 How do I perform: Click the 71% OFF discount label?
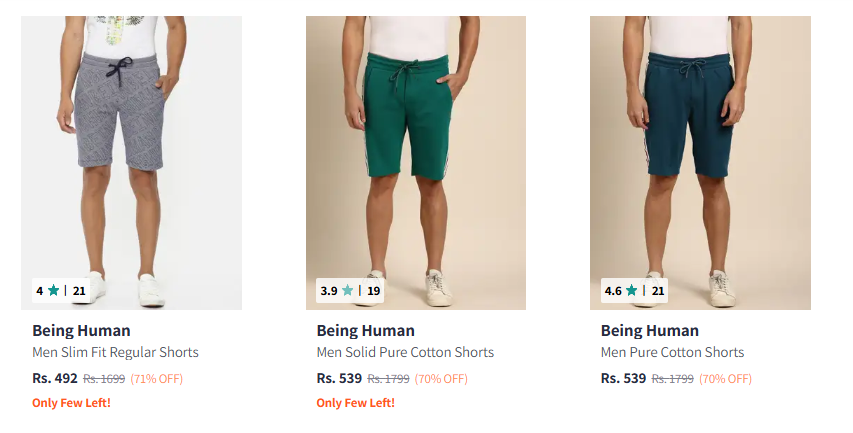pyautogui.click(x=157, y=379)
